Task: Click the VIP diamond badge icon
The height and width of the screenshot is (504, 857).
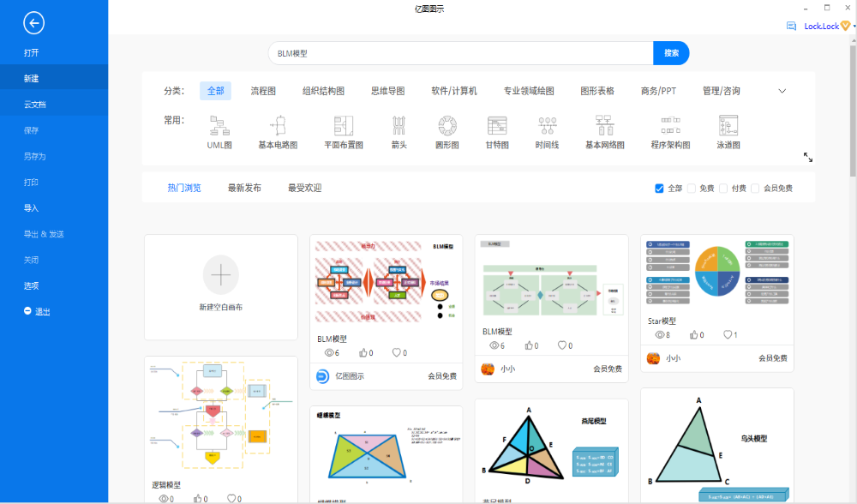Action: click(x=846, y=26)
